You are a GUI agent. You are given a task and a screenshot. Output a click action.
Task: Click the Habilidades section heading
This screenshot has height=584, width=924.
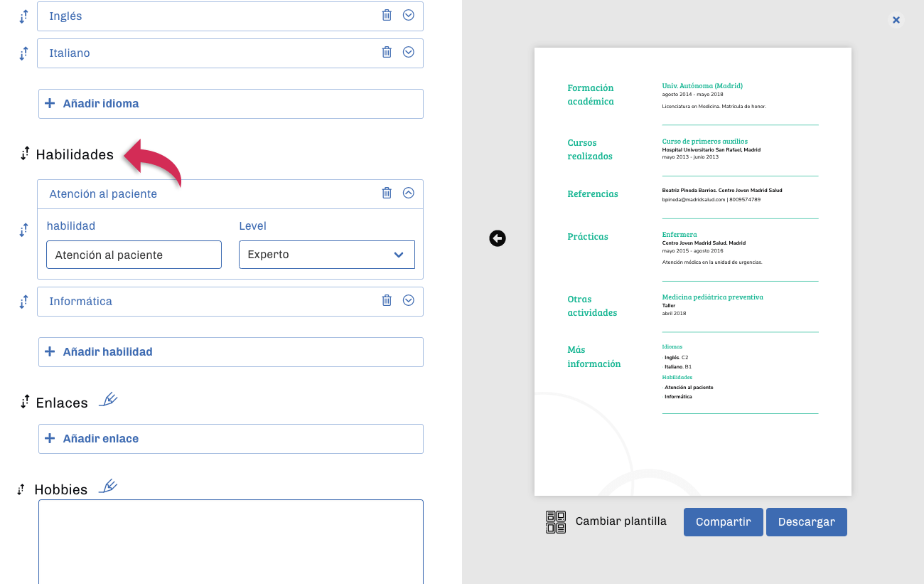75,154
